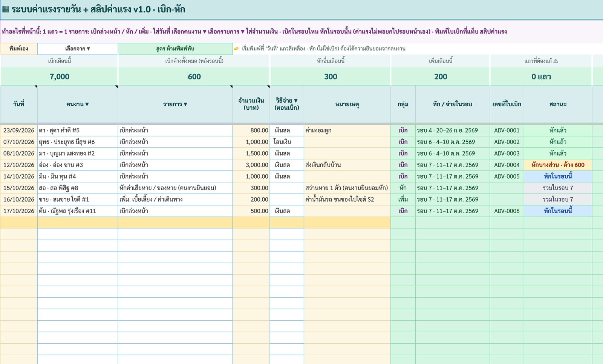Image resolution: width=603 pixels, height=364 pixels.
Task: Select date cell 23/09/2026
Action: (x=19, y=130)
